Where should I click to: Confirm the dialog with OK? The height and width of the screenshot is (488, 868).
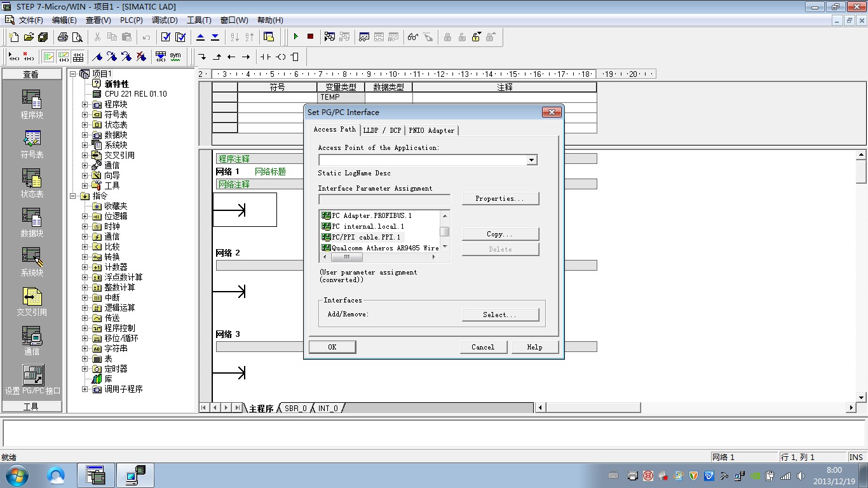332,347
